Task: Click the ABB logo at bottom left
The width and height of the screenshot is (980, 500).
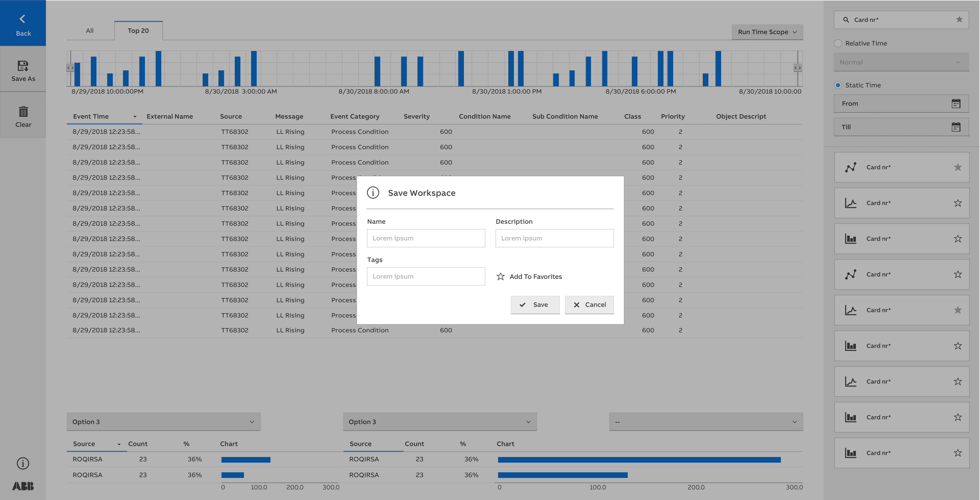Action: click(23, 486)
